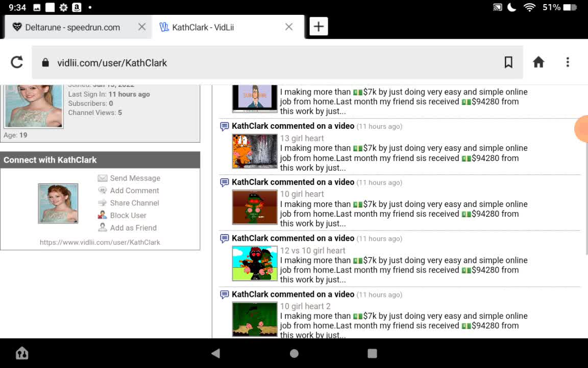The height and width of the screenshot is (368, 588).
Task: Tap comment icon beside 10 girl heart activity
Action: (x=224, y=182)
